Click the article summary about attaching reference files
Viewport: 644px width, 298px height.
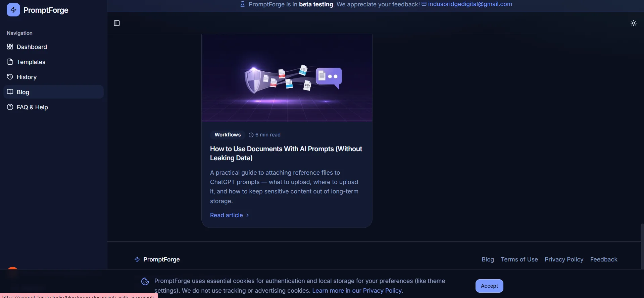pos(284,187)
